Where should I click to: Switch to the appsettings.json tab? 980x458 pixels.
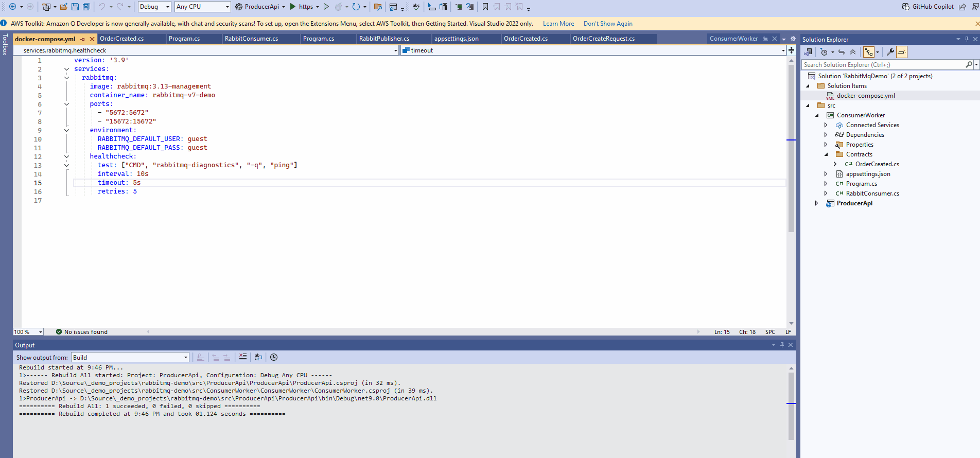456,39
